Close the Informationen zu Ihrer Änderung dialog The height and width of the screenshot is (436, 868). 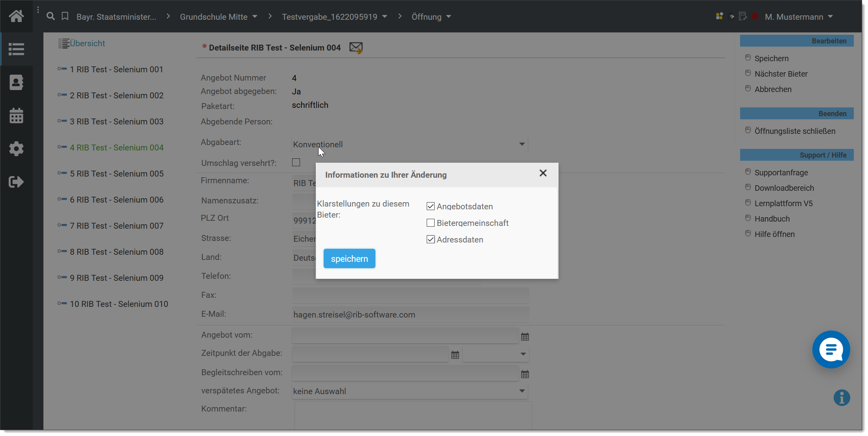(543, 173)
